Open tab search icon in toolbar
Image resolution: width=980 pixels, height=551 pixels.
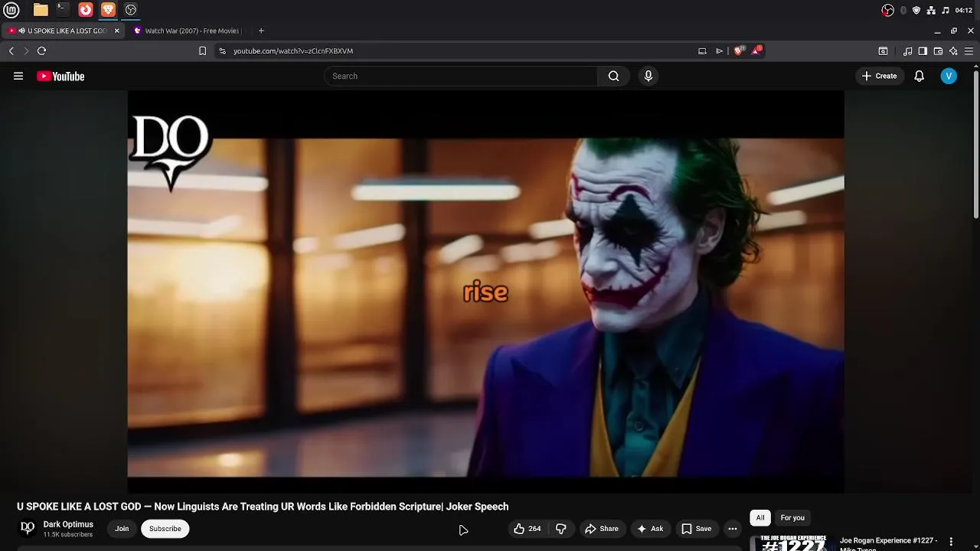[883, 51]
